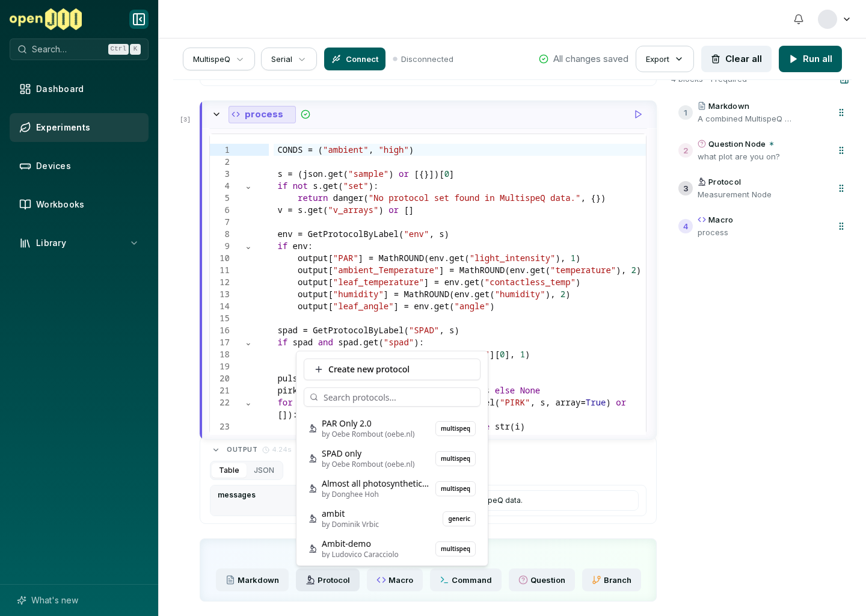
Task: Expand the Library menu
Action: point(79,243)
